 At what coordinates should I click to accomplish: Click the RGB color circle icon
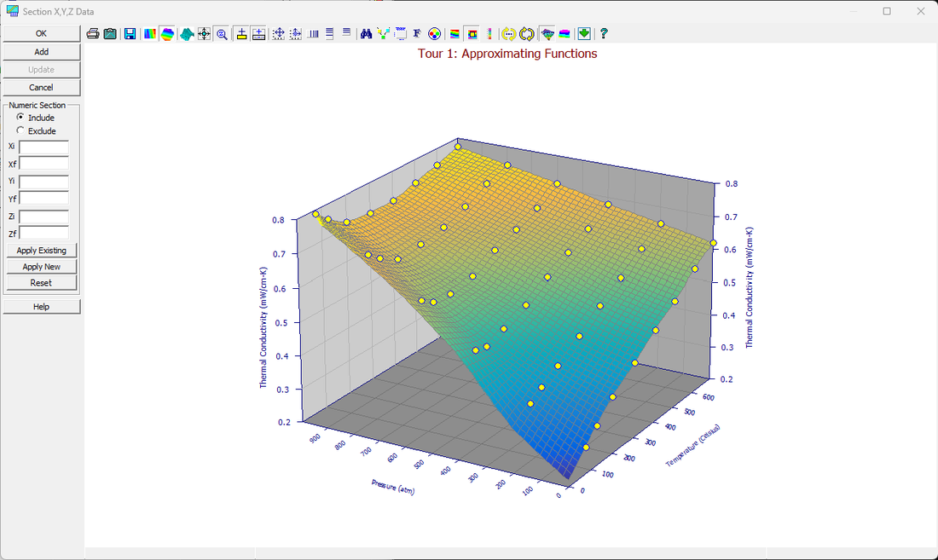tap(434, 34)
